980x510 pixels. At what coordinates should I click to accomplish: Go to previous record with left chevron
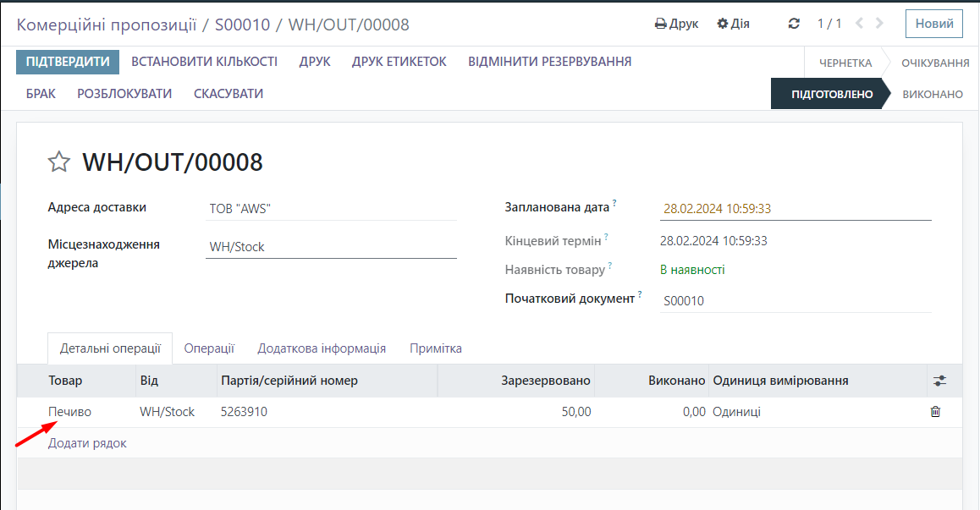[x=860, y=24]
